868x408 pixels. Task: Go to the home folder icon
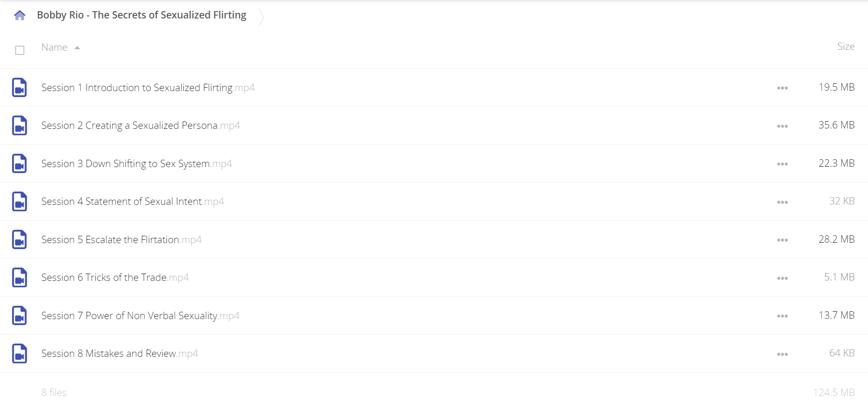tap(20, 15)
